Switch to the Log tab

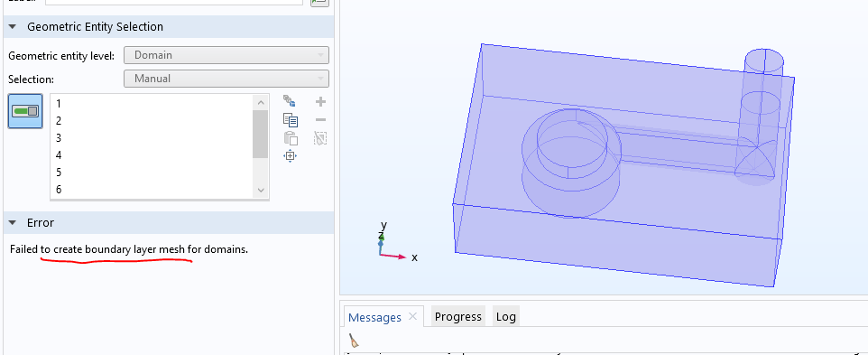click(505, 317)
